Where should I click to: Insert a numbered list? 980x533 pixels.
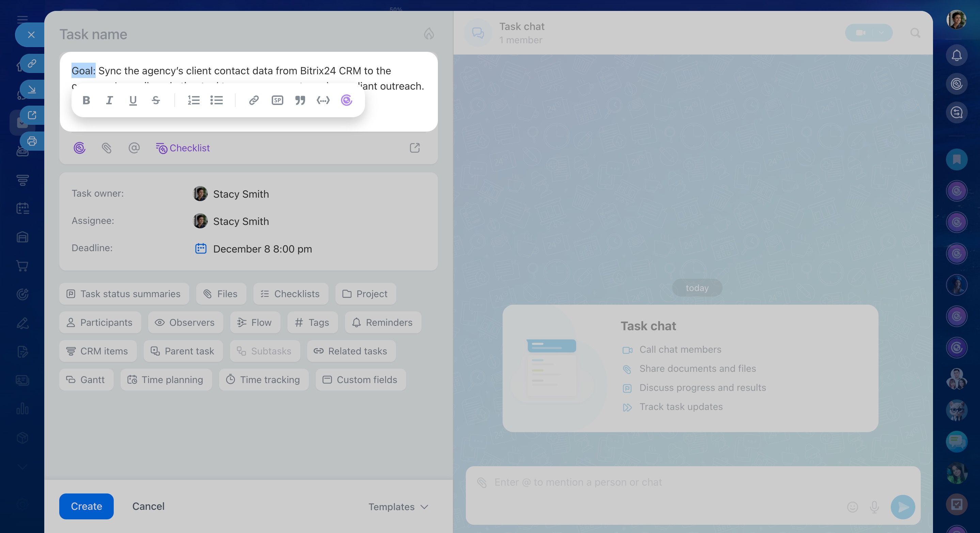[x=193, y=100]
